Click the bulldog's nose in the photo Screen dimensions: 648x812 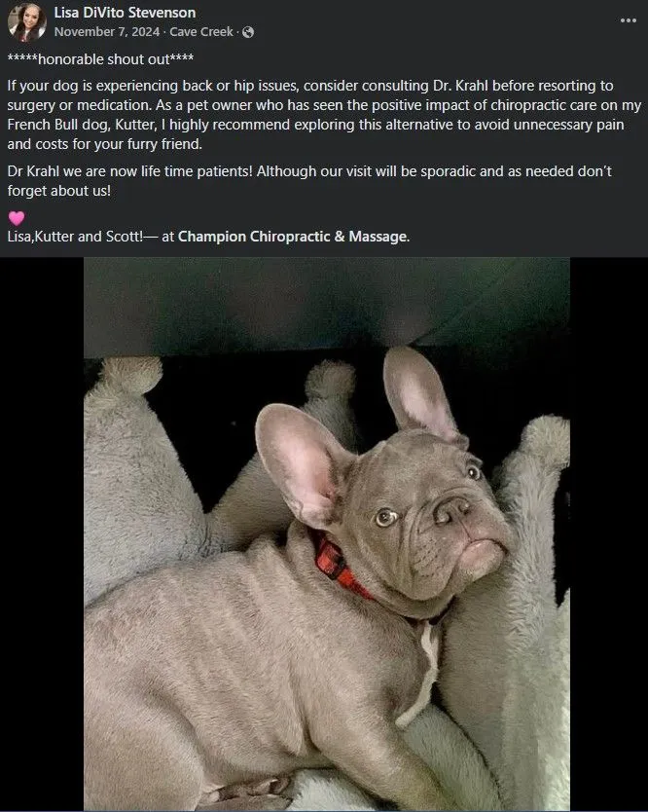point(451,509)
